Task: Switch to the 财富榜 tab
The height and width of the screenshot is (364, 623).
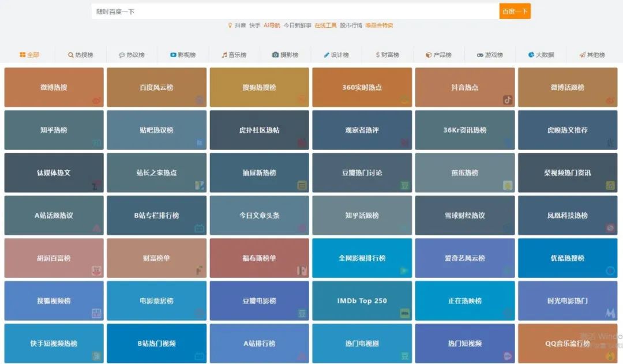Action: tap(388, 55)
